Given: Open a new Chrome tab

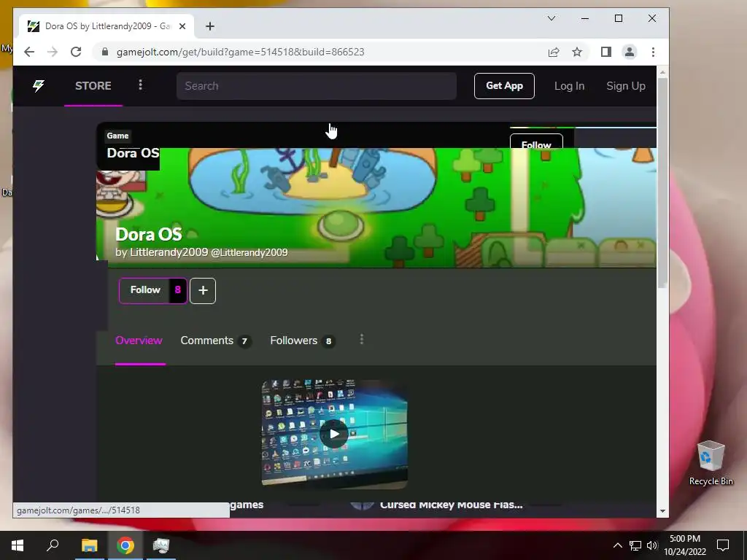Looking at the screenshot, I should coord(210,26).
